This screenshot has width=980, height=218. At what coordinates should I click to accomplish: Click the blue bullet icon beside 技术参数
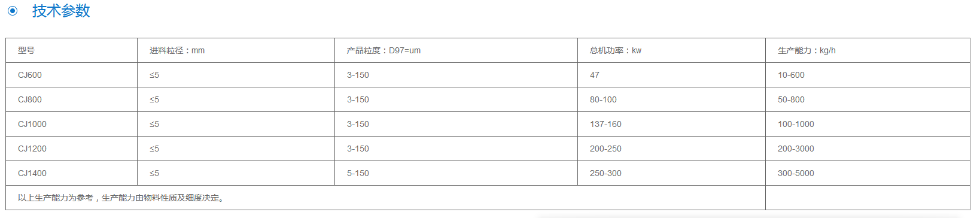coord(13,11)
